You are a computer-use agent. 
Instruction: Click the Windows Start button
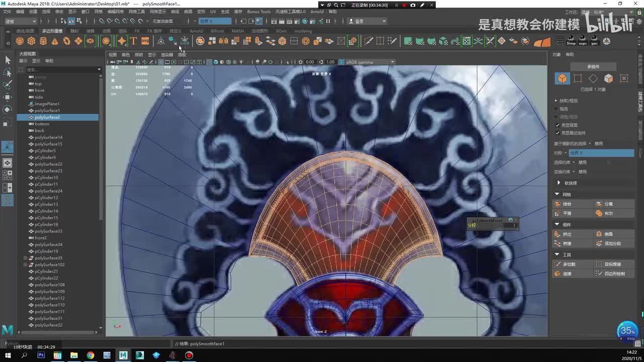[8, 355]
